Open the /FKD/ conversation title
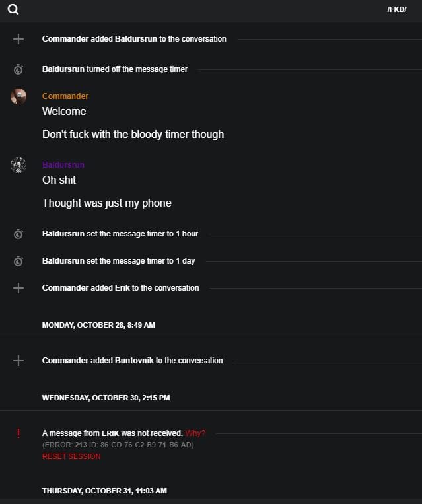Image resolution: width=422 pixels, height=504 pixels. point(397,10)
